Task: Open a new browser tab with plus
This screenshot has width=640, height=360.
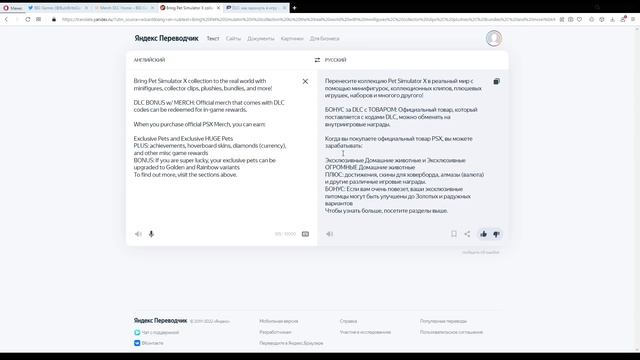Action: (294, 8)
